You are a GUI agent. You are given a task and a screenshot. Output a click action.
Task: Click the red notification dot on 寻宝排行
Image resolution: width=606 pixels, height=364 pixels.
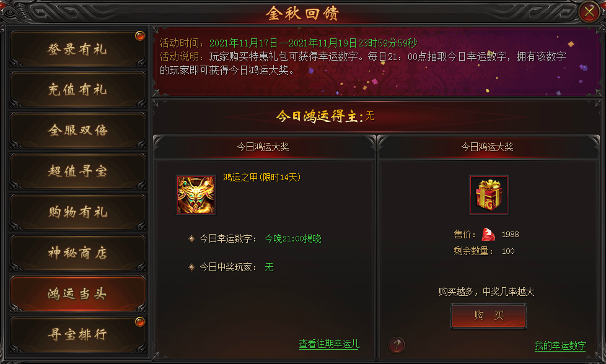(139, 321)
